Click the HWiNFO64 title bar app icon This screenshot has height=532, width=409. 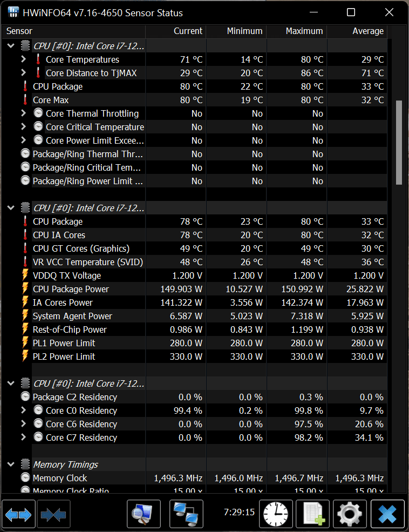coord(13,12)
